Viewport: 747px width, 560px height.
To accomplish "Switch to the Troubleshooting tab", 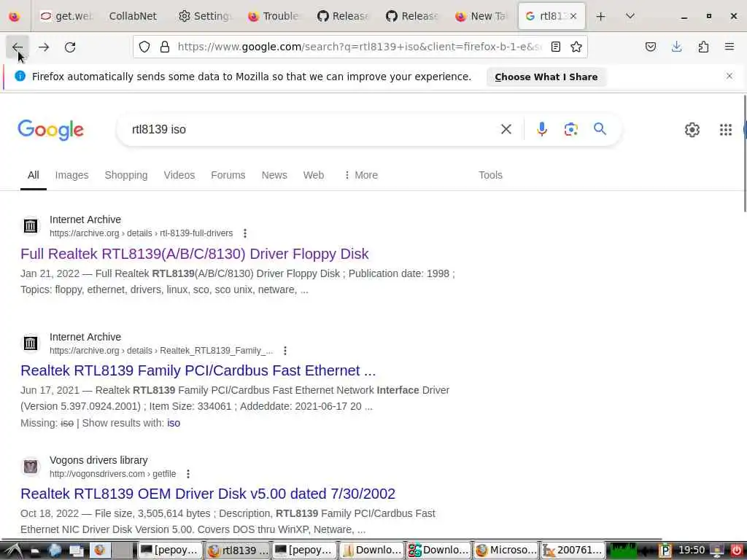I will point(274,16).
